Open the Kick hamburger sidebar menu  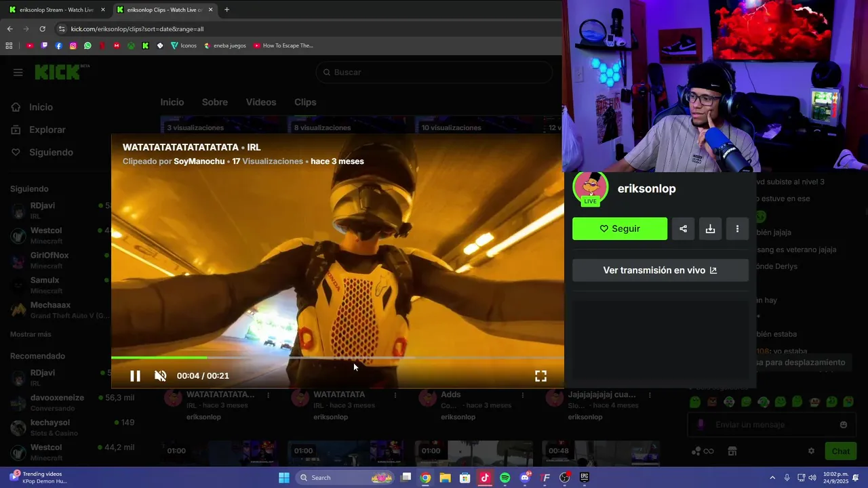point(18,73)
